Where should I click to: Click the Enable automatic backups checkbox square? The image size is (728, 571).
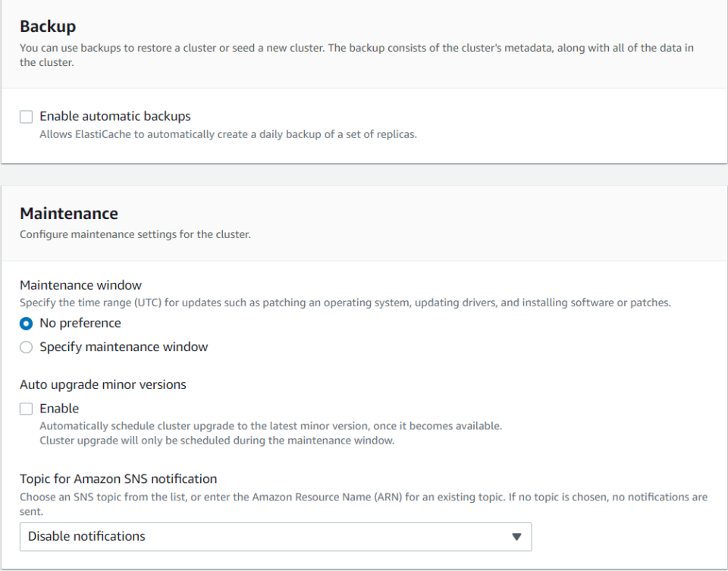tap(26, 116)
